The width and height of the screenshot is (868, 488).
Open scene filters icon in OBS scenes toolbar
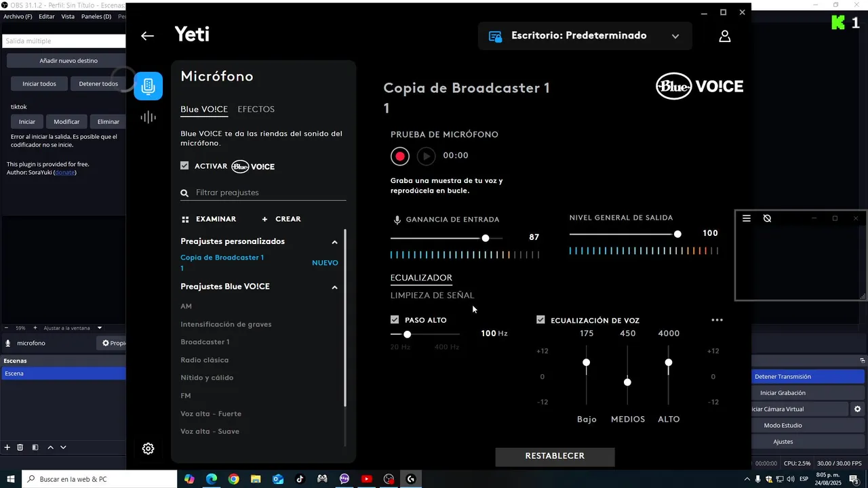[x=35, y=447]
